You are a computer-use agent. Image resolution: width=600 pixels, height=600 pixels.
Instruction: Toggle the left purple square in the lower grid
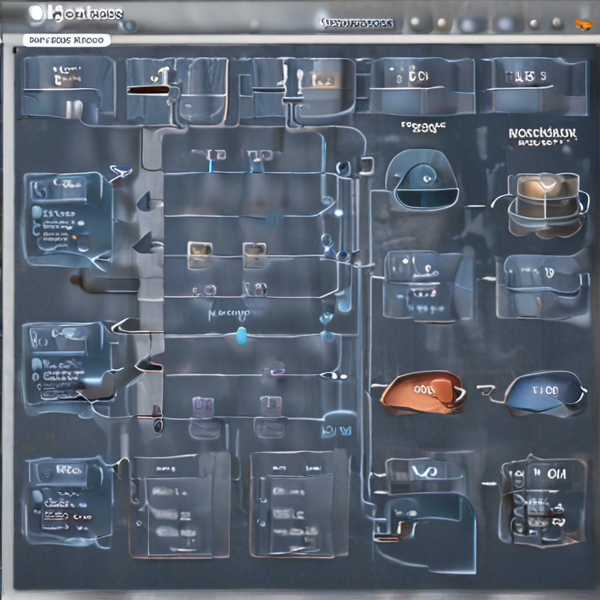pyautogui.click(x=202, y=405)
